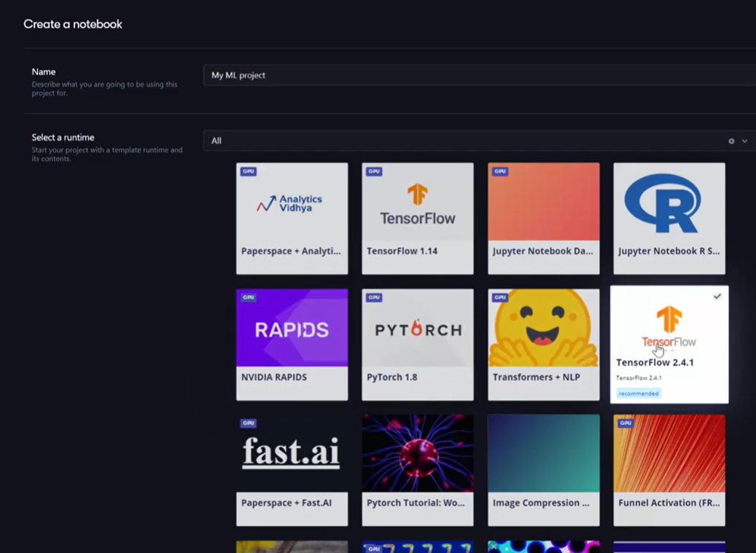Click the GPU badge on the Funnel Activation card

626,423
